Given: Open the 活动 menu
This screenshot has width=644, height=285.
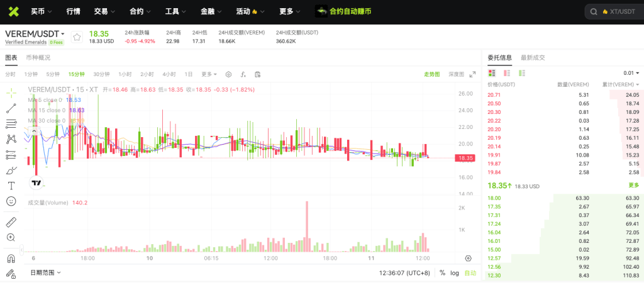Looking at the screenshot, I should (x=250, y=11).
